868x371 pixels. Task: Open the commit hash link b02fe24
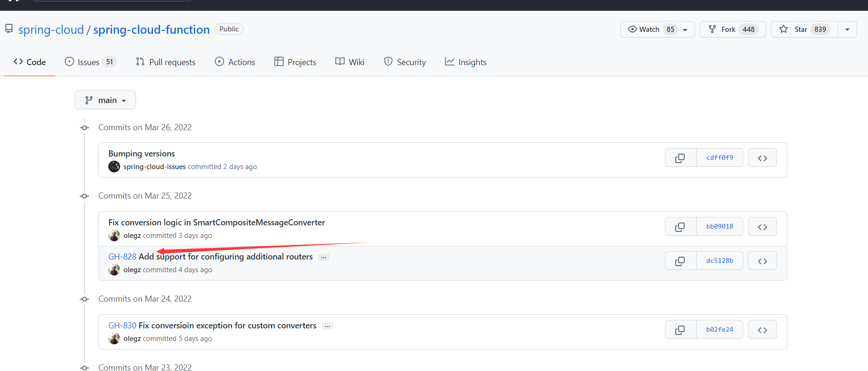click(x=720, y=330)
